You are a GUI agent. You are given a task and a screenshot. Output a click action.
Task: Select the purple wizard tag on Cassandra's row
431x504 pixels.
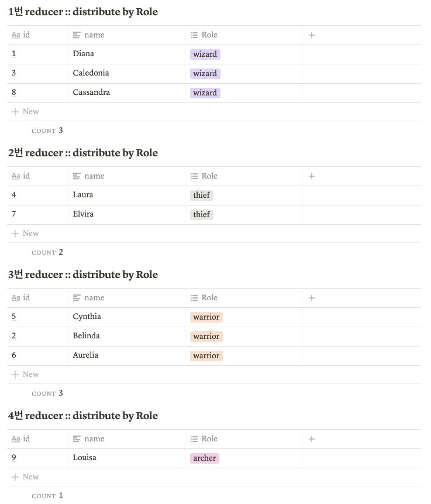(x=205, y=92)
